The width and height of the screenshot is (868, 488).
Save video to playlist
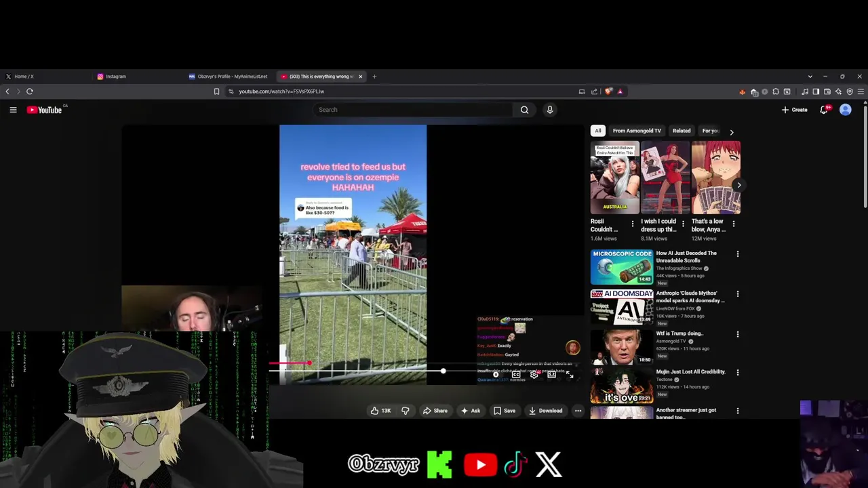point(505,411)
